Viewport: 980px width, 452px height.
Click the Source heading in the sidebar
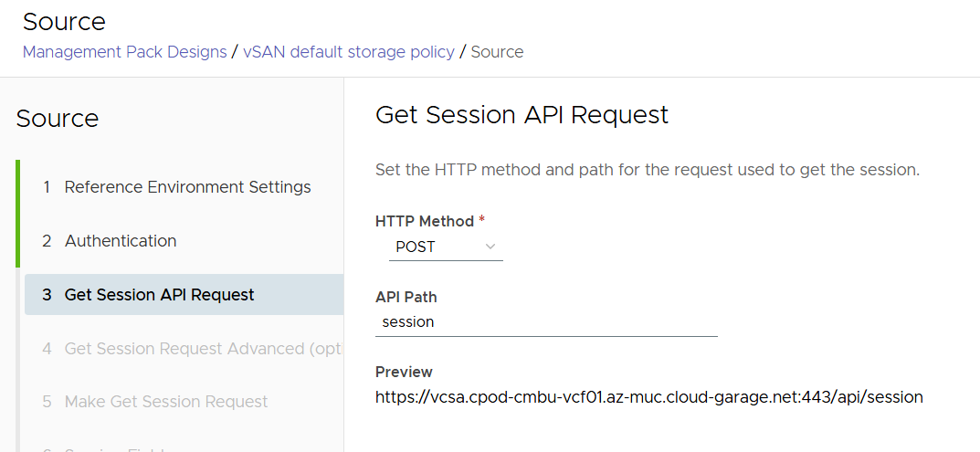tap(58, 119)
